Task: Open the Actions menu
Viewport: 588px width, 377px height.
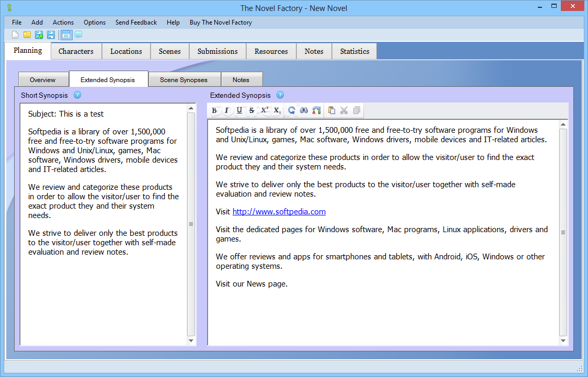Action: [63, 22]
